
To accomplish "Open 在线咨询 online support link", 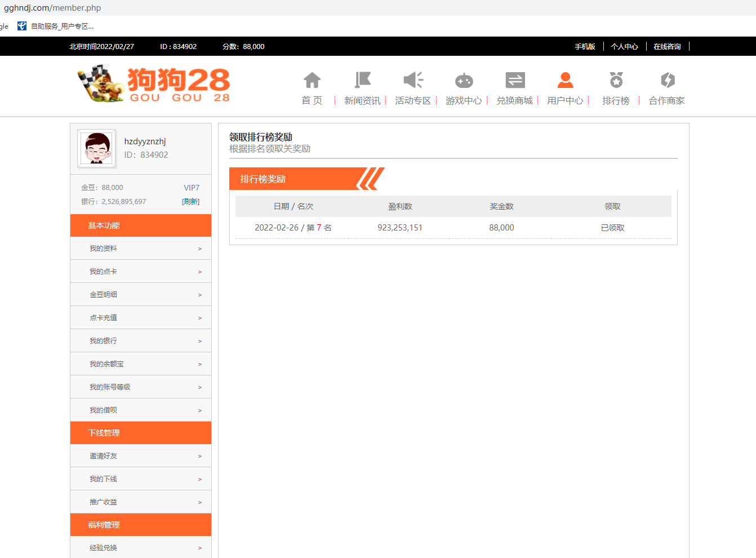I will [x=667, y=47].
